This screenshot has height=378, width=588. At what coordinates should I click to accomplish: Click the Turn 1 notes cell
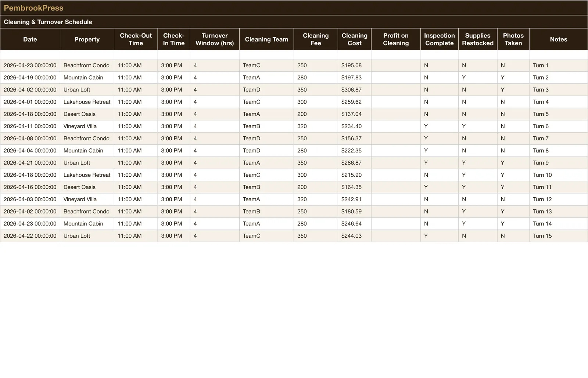(x=559, y=65)
